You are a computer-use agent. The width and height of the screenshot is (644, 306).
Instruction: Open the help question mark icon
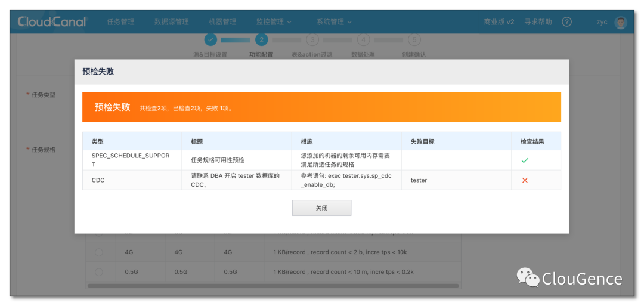tap(567, 21)
